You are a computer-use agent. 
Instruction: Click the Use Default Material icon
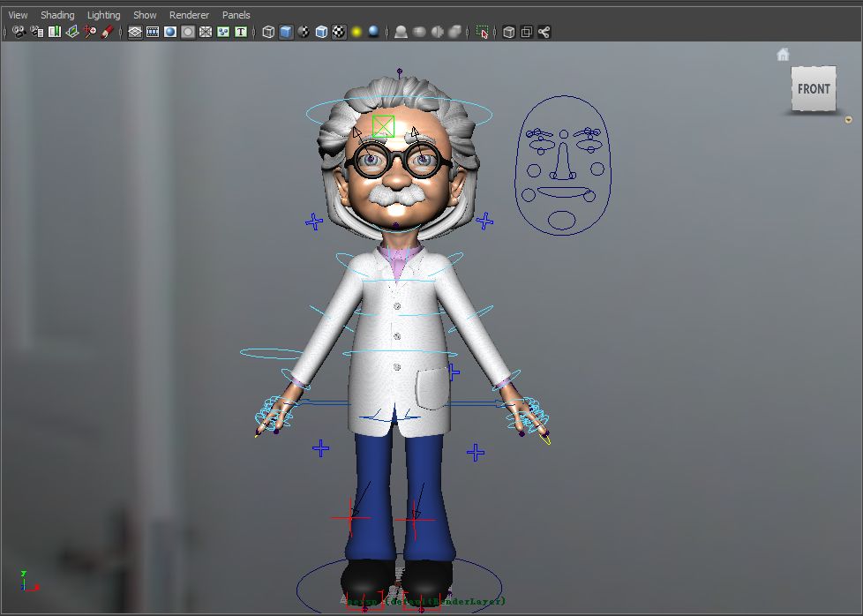tap(304, 32)
